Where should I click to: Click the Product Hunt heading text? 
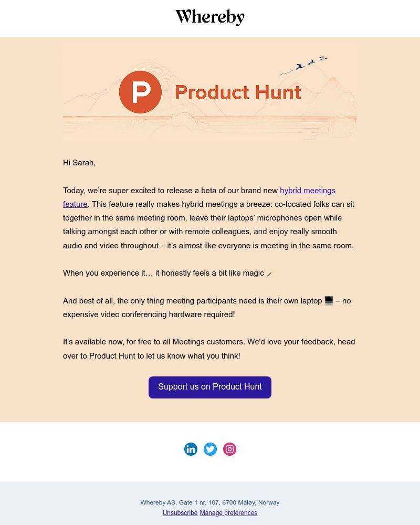[x=238, y=93]
